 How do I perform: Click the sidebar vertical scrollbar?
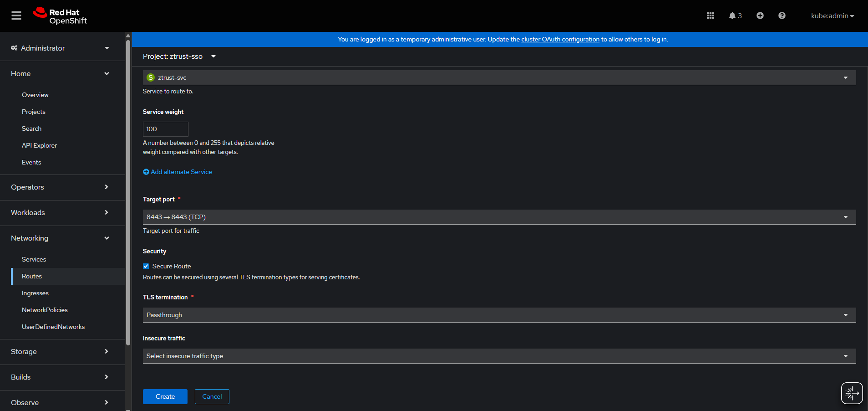(x=128, y=191)
